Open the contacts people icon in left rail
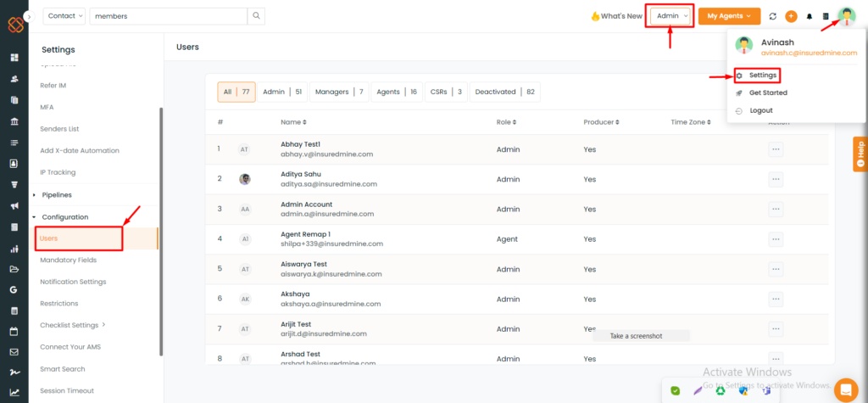Image resolution: width=868 pixels, height=403 pixels. pos(14,79)
